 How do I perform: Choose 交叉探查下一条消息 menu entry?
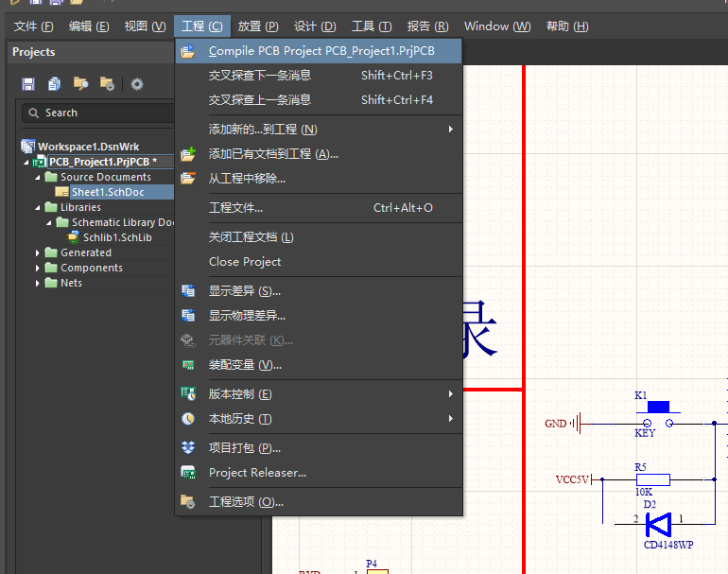(319, 76)
